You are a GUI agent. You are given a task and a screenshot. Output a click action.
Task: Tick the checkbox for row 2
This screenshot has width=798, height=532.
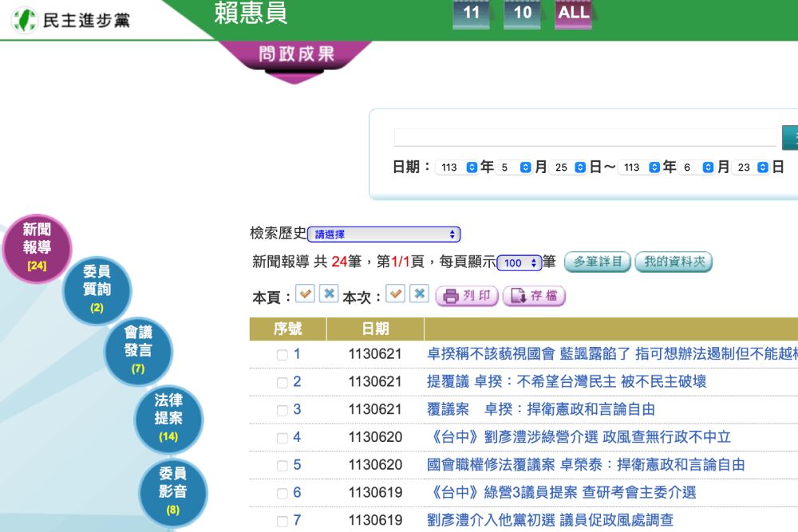[282, 383]
